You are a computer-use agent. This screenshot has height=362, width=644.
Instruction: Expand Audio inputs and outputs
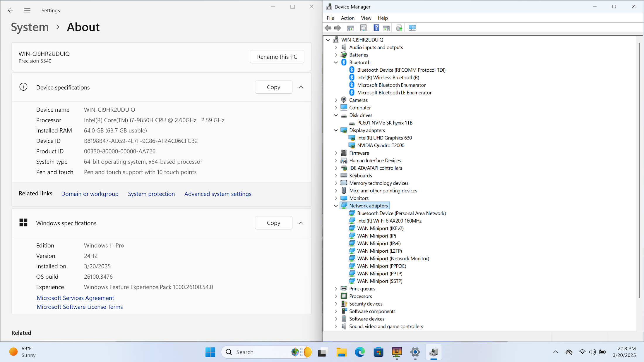(x=336, y=47)
